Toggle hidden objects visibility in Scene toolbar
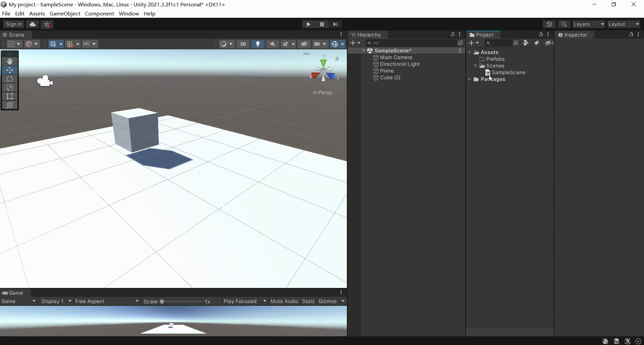644x345 pixels. [x=304, y=44]
